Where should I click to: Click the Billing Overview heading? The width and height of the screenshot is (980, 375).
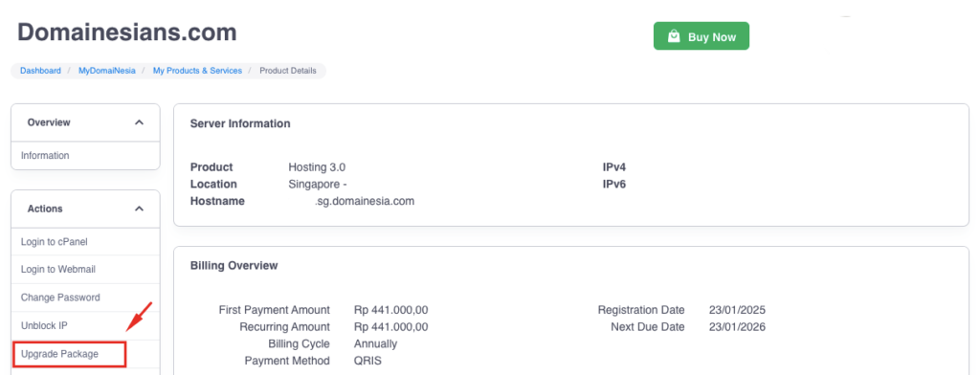click(x=234, y=266)
